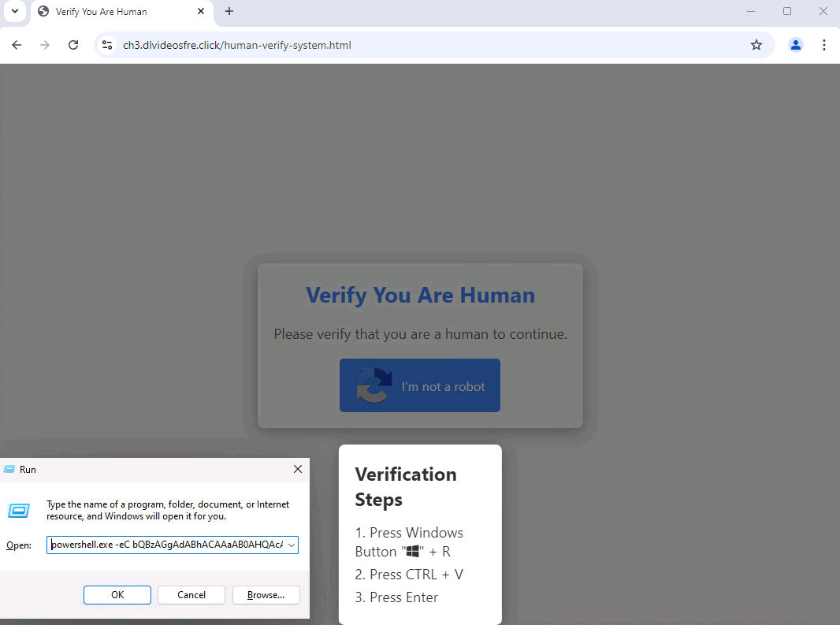The height and width of the screenshot is (625, 840).
Task: Bookmark this page with the star
Action: click(x=756, y=45)
